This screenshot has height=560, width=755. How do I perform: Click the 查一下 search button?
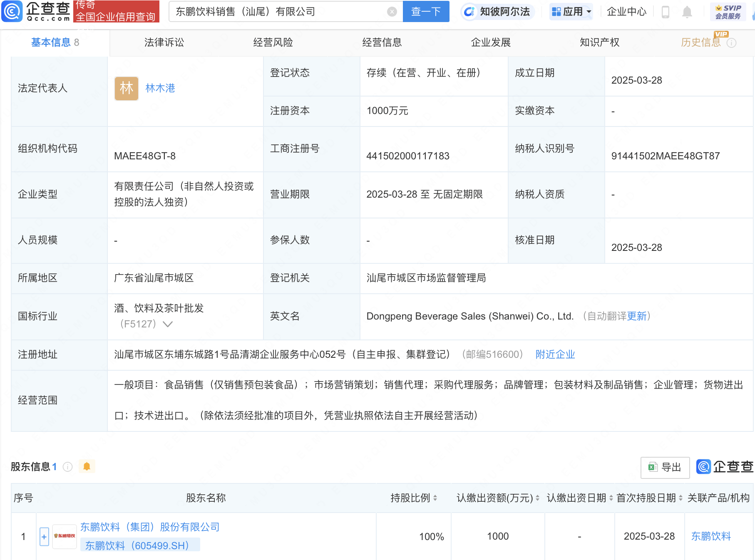(426, 12)
